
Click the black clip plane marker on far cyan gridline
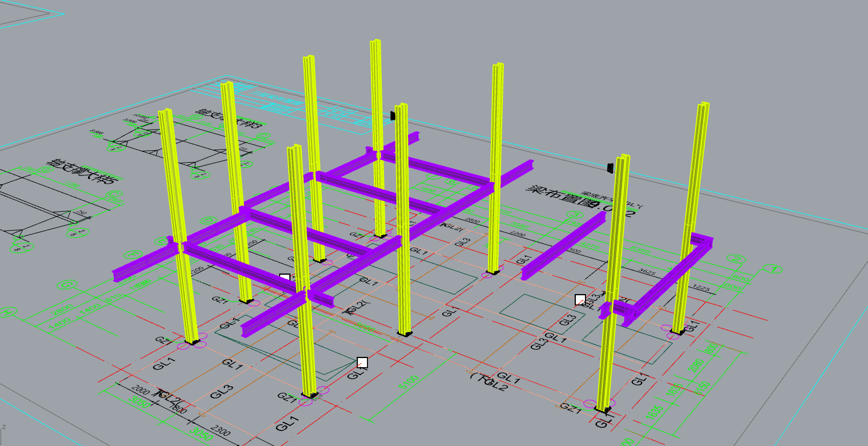(609, 167)
